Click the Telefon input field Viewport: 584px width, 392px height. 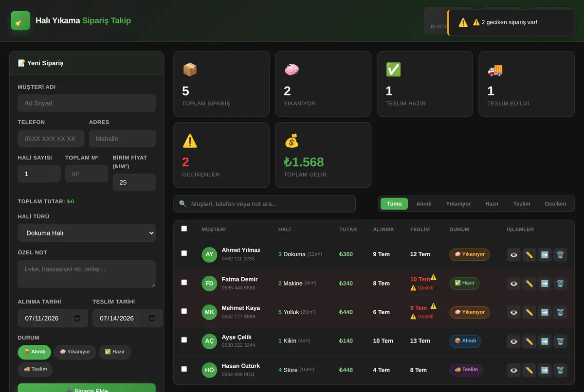tap(51, 139)
